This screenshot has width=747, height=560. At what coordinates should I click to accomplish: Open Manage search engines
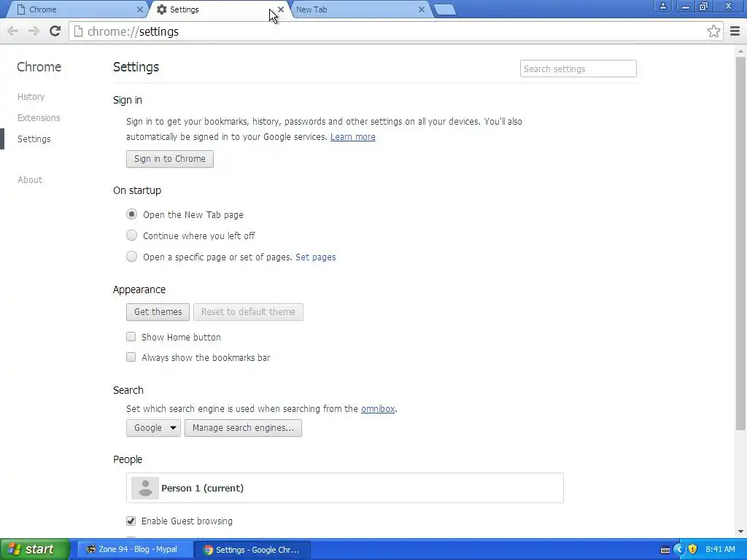tap(243, 427)
